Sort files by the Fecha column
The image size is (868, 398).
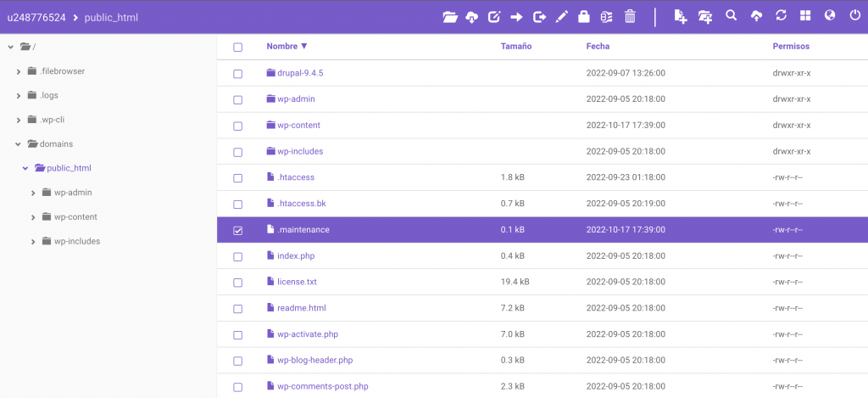[x=598, y=46]
